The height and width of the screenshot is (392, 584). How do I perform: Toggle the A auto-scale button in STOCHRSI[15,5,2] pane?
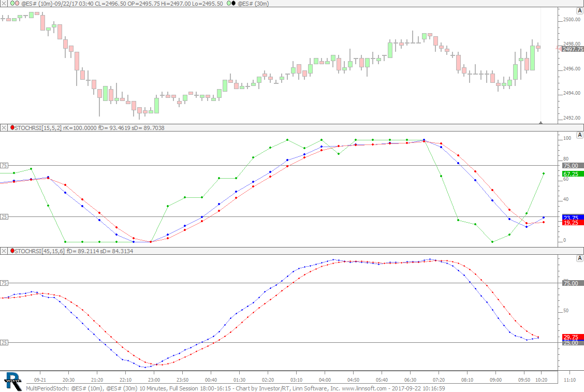click(579, 135)
